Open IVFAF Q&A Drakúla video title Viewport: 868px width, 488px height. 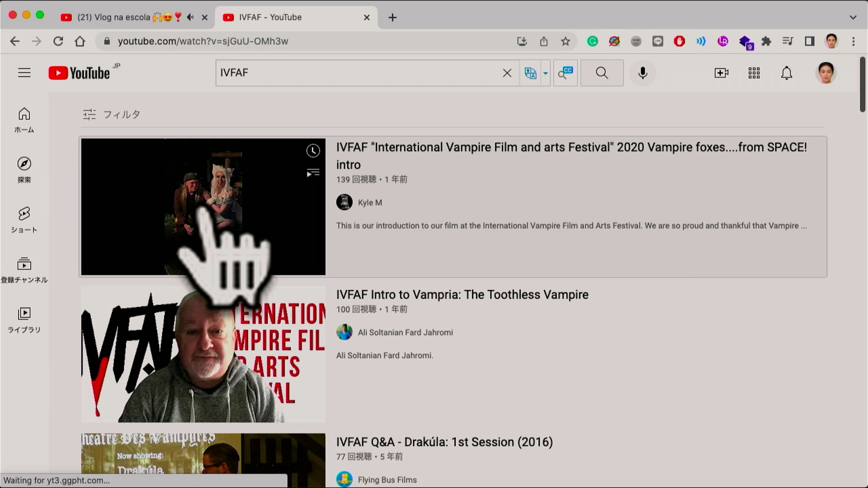444,442
